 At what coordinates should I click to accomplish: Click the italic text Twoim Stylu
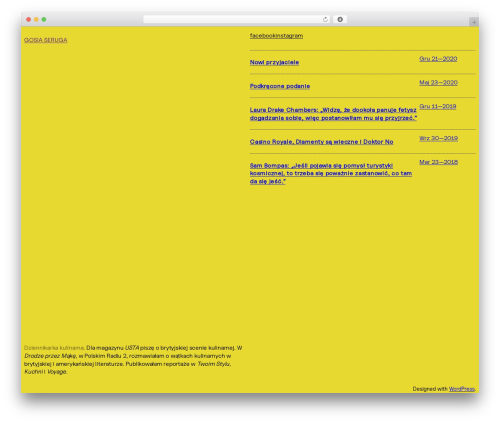(x=214, y=364)
